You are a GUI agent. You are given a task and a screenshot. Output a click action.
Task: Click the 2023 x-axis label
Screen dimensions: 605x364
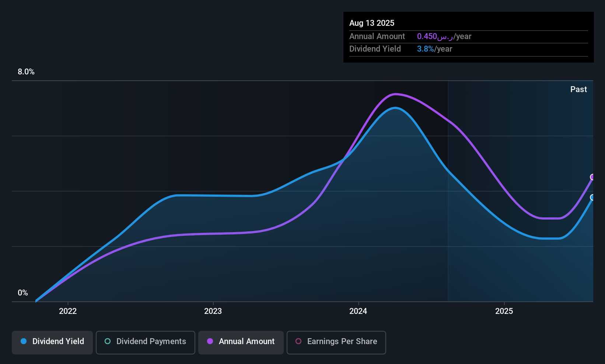pos(213,311)
